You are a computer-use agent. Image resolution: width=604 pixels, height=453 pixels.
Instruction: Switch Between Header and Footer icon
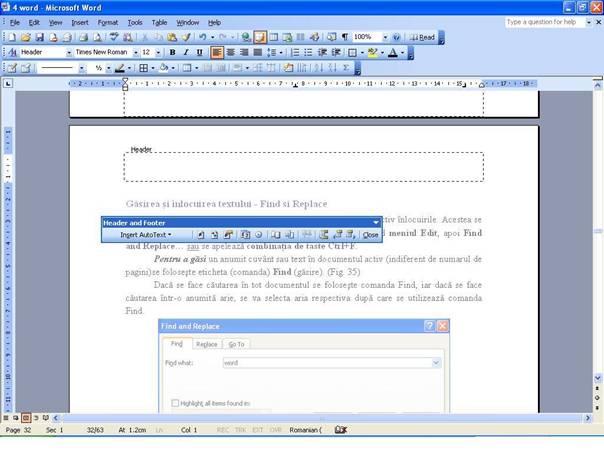pyautogui.click(x=323, y=235)
